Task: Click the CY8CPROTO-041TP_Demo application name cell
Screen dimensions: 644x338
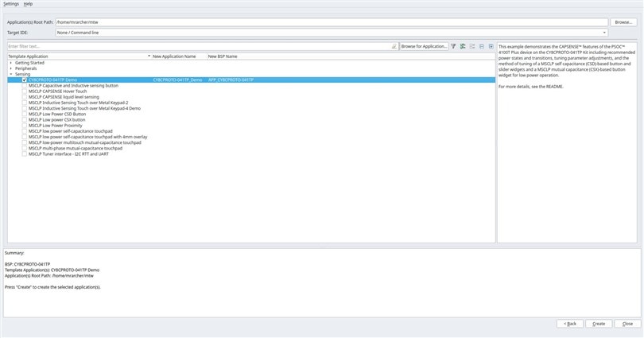Action: click(x=177, y=80)
